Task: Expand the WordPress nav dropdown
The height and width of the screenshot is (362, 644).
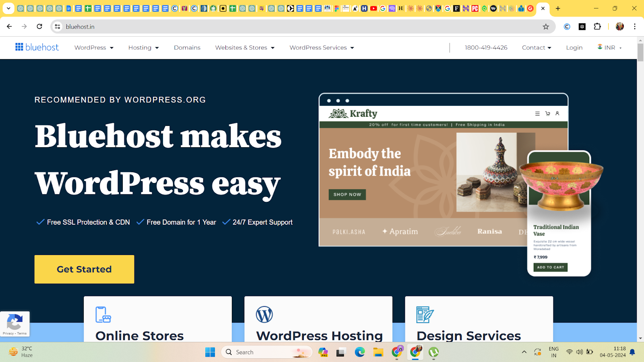Action: click(x=94, y=47)
